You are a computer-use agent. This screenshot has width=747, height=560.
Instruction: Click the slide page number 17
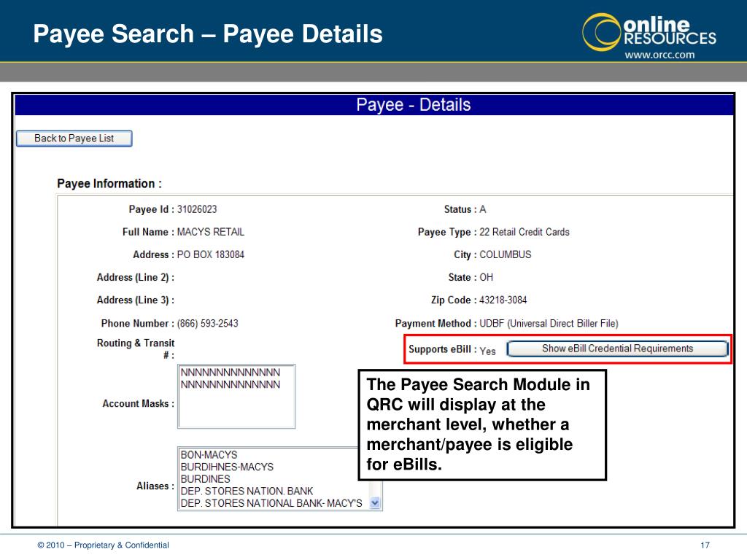[x=705, y=545]
